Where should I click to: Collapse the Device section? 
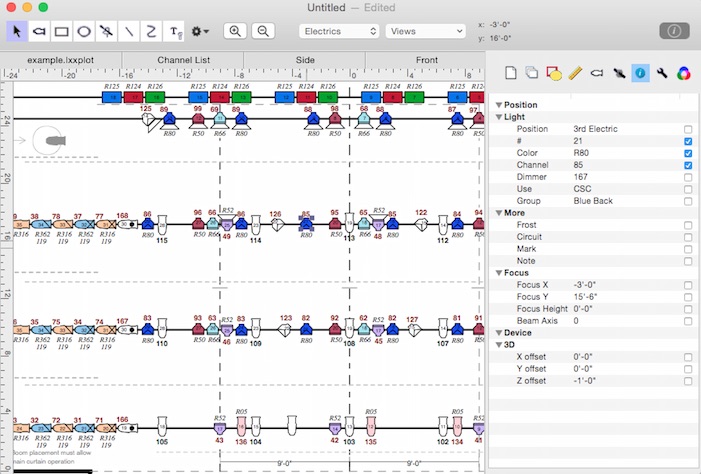point(498,333)
